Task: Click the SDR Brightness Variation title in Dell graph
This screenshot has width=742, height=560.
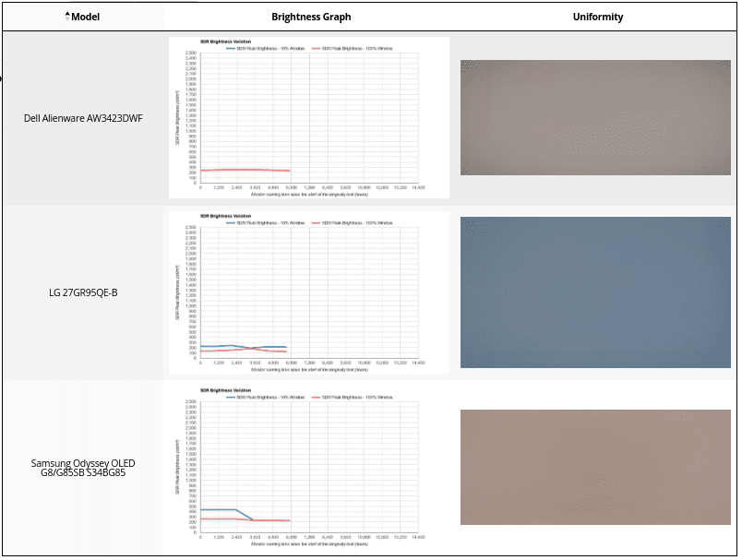Action: [226, 42]
